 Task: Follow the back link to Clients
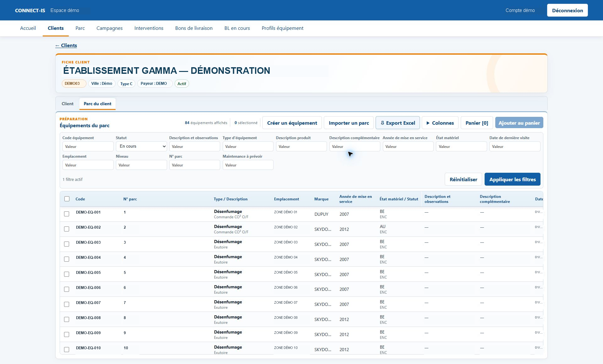66,46
